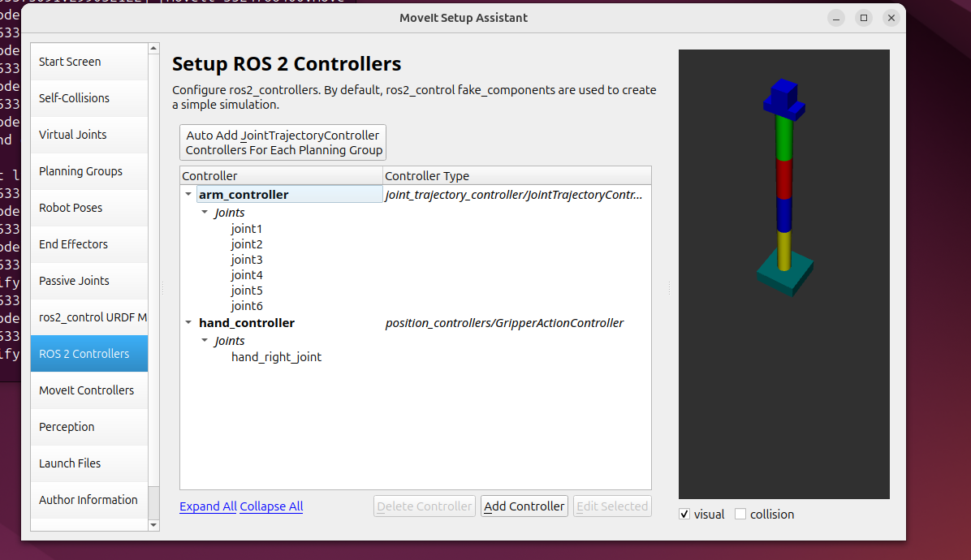
Task: Click the Controller Type column header
Action: click(517, 176)
